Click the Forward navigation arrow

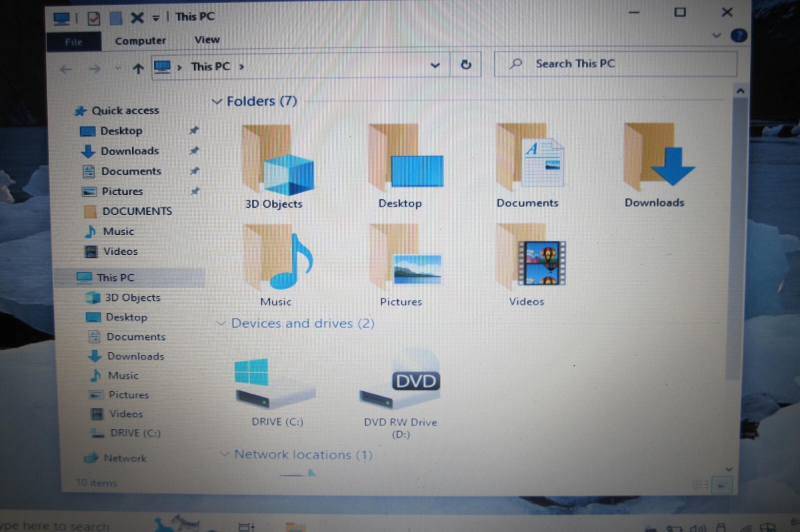click(x=94, y=69)
